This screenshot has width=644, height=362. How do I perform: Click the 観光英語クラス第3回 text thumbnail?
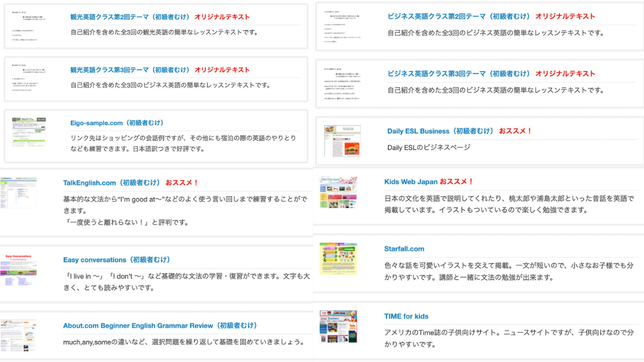coord(29,78)
